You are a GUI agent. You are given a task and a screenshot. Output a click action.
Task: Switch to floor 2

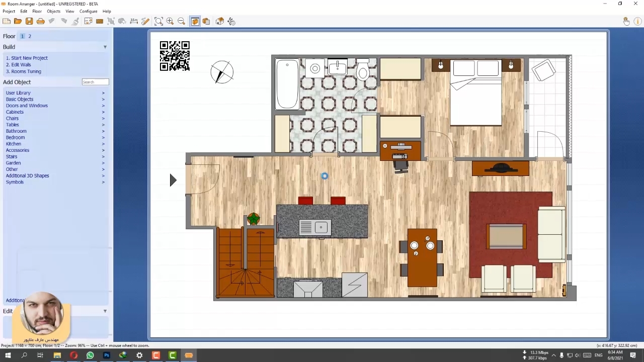30,36
